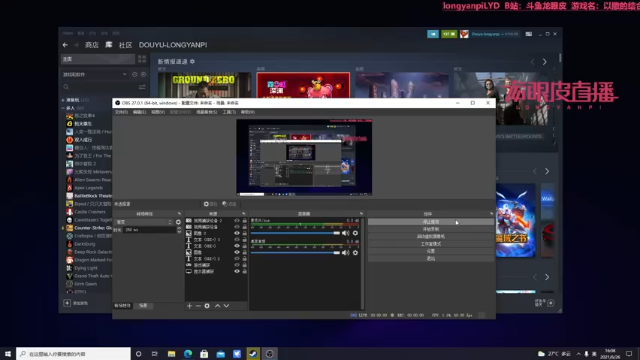Pop out the 混音器 dock panel

pos(361,213)
